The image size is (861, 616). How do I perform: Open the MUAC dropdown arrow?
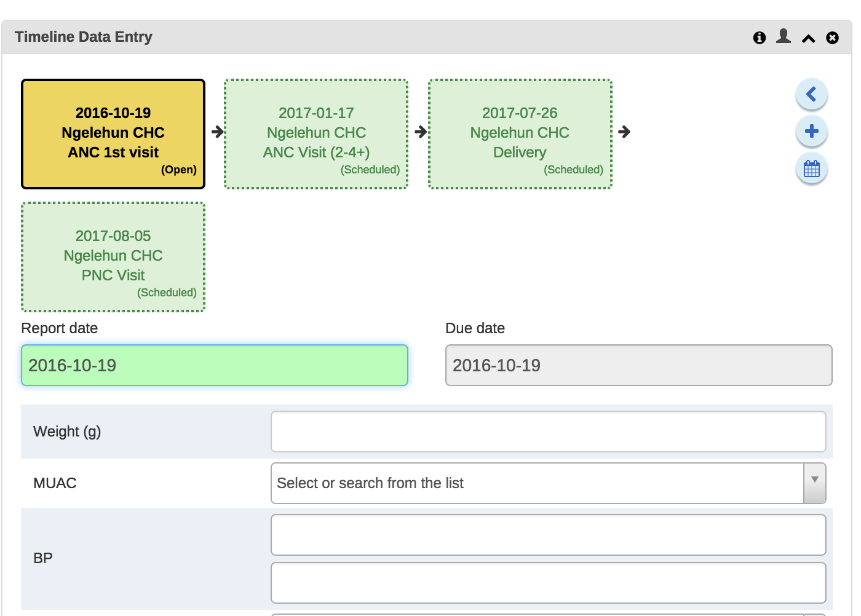814,483
